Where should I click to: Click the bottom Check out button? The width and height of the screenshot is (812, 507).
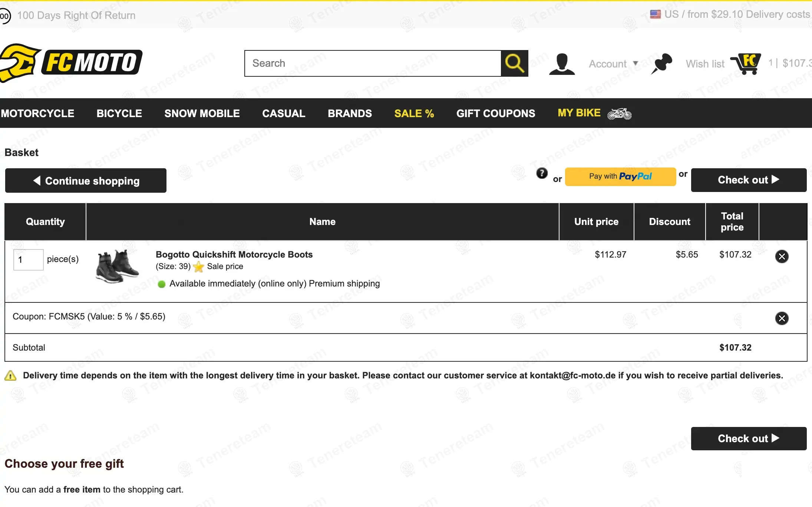[749, 439]
